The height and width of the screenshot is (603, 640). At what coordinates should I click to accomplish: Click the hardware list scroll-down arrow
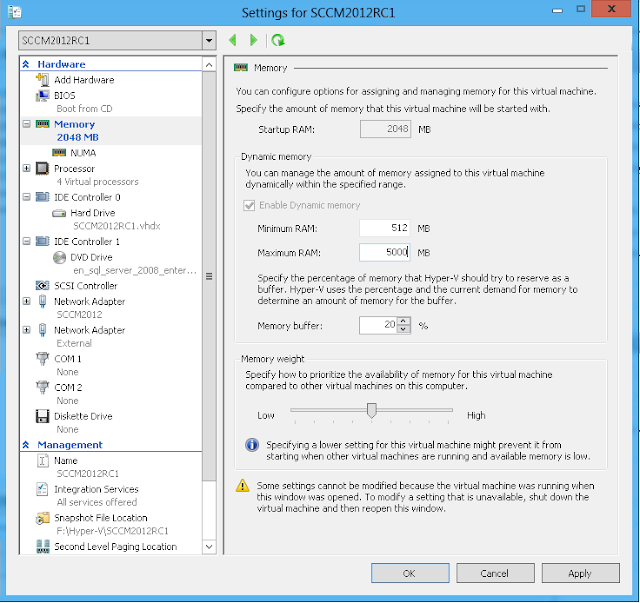[x=209, y=547]
